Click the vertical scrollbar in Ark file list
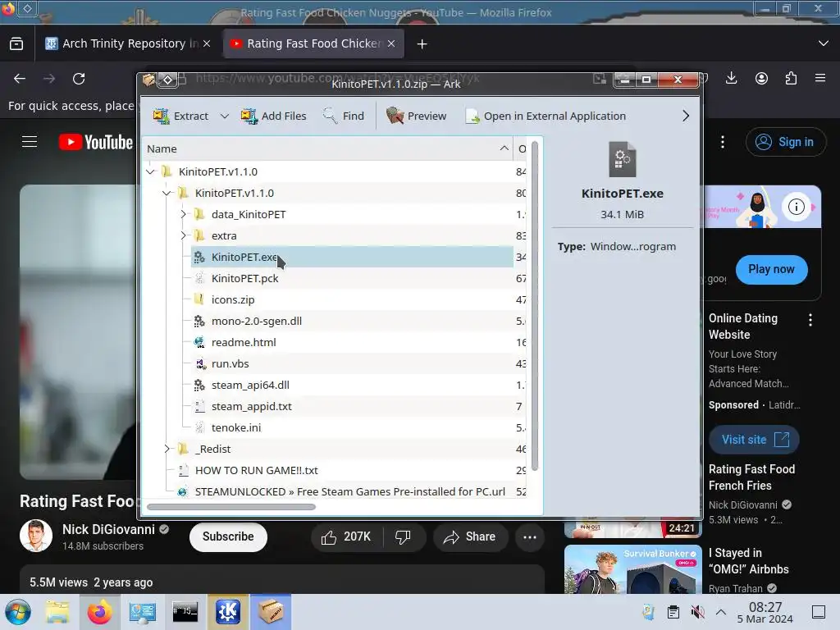840x630 pixels. tap(535, 307)
